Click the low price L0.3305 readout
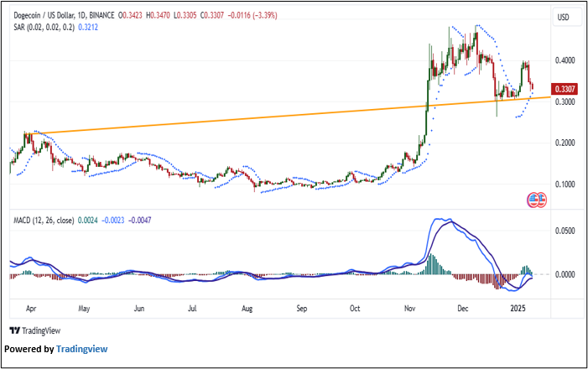This screenshot has height=369, width=588. click(185, 15)
